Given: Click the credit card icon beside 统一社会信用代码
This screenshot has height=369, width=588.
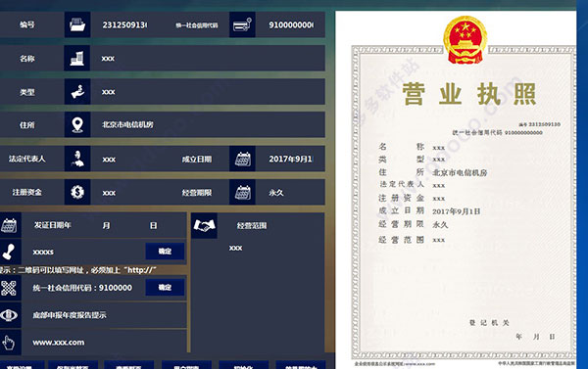Looking at the screenshot, I should pos(242,24).
